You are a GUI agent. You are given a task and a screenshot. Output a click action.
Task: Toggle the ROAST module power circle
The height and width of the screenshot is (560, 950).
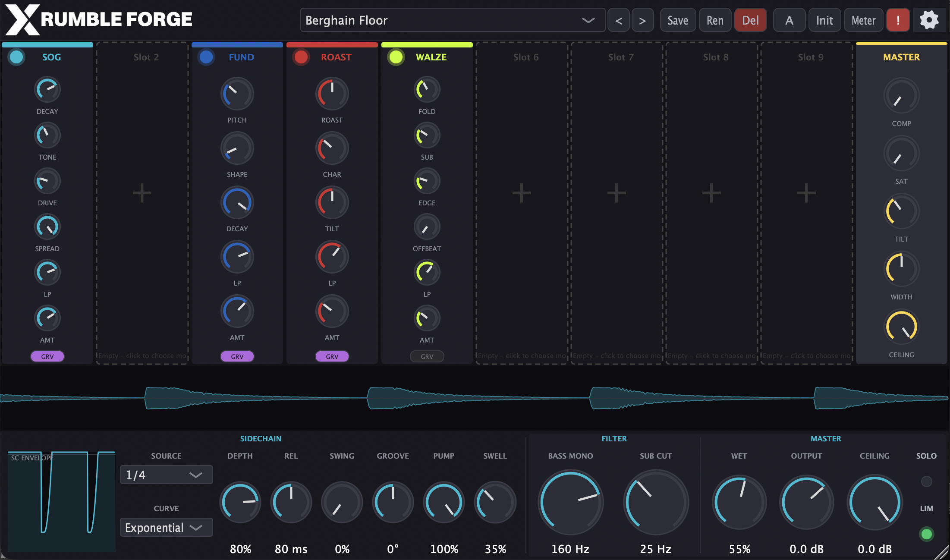tap(301, 57)
